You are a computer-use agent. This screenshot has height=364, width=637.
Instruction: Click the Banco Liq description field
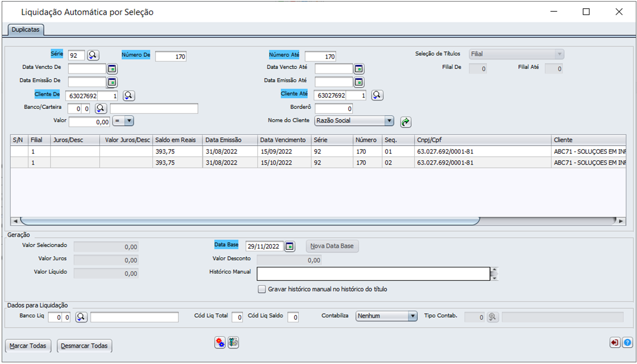click(x=135, y=317)
